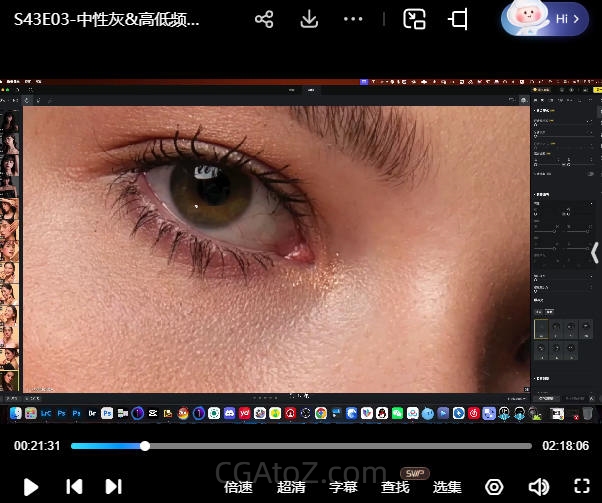
Task: Enter fullscreen mode
Action: [580, 487]
